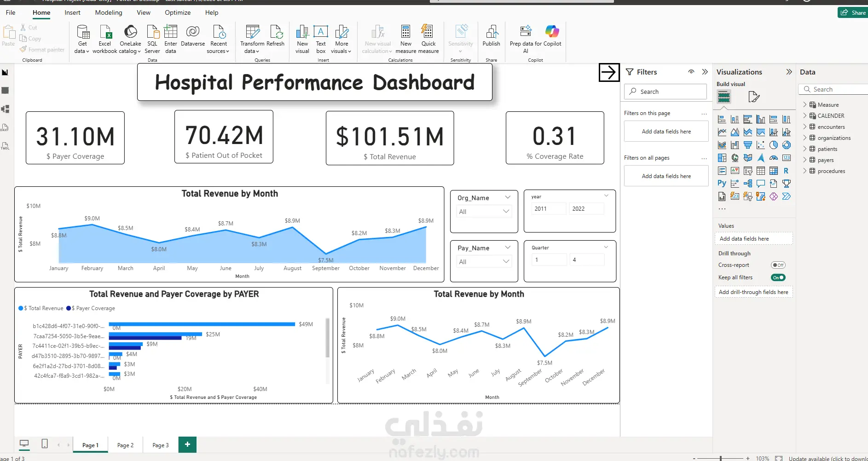Choose the pie chart visual
The width and height of the screenshot is (868, 461).
click(x=774, y=145)
